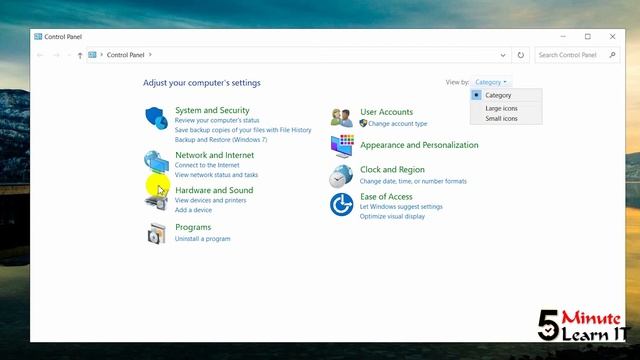This screenshot has width=640, height=360.
Task: Expand chevron after Control Panel breadcrumb
Action: click(150, 55)
